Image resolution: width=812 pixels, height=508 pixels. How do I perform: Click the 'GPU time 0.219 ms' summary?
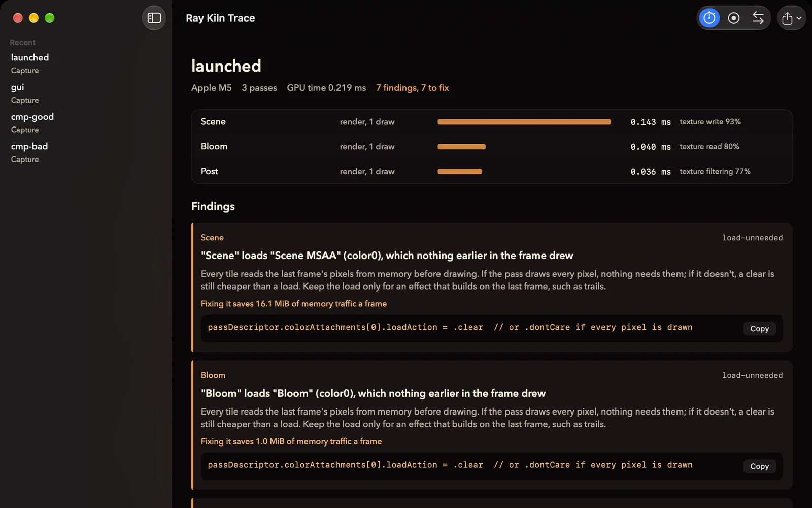(326, 88)
